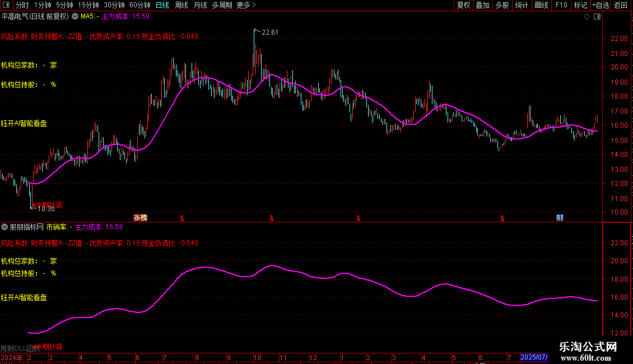Click the 返回 back button
Image resolution: width=633 pixels, height=364 pixels.
(621, 6)
